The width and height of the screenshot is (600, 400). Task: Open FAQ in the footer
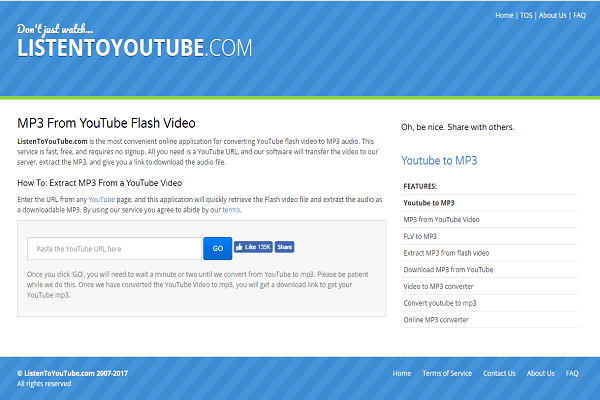tap(572, 373)
